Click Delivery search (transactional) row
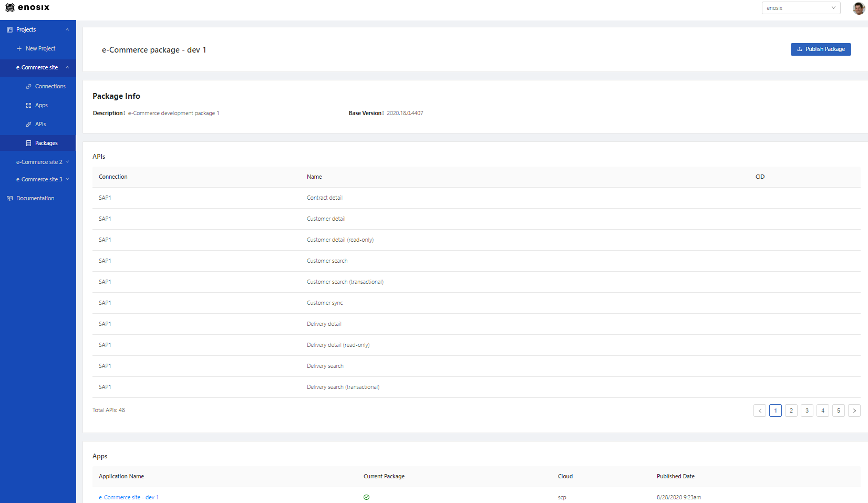The width and height of the screenshot is (868, 503). (x=477, y=387)
